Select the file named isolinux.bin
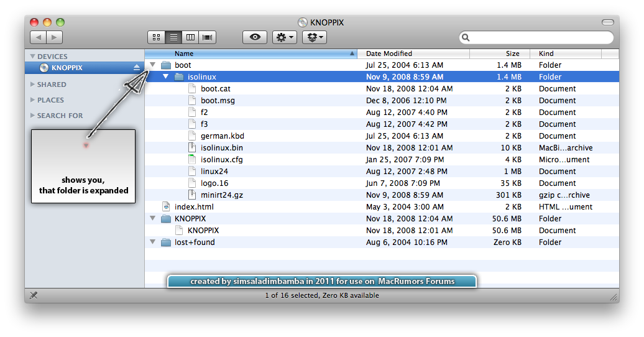The height and width of the screenshot is (337, 644). (222, 148)
